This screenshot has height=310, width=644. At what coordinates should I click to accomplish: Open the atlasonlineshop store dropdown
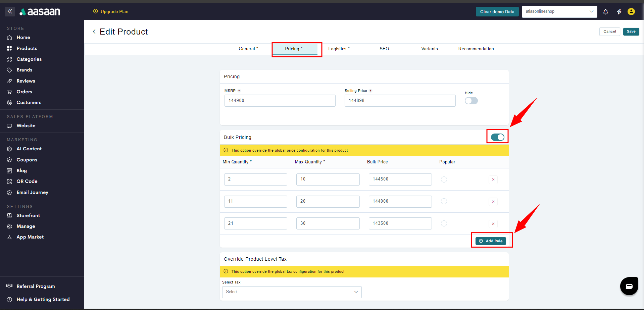(559, 11)
